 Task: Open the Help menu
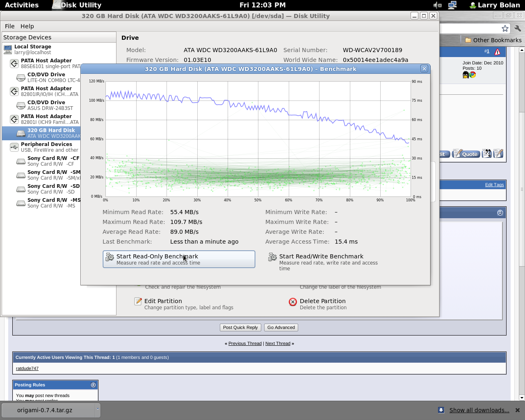pyautogui.click(x=27, y=26)
